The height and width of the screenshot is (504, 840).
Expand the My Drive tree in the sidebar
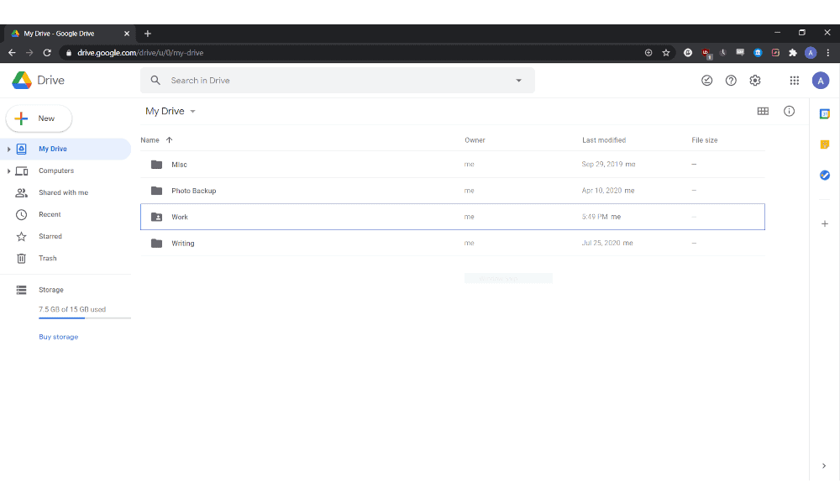click(x=7, y=149)
